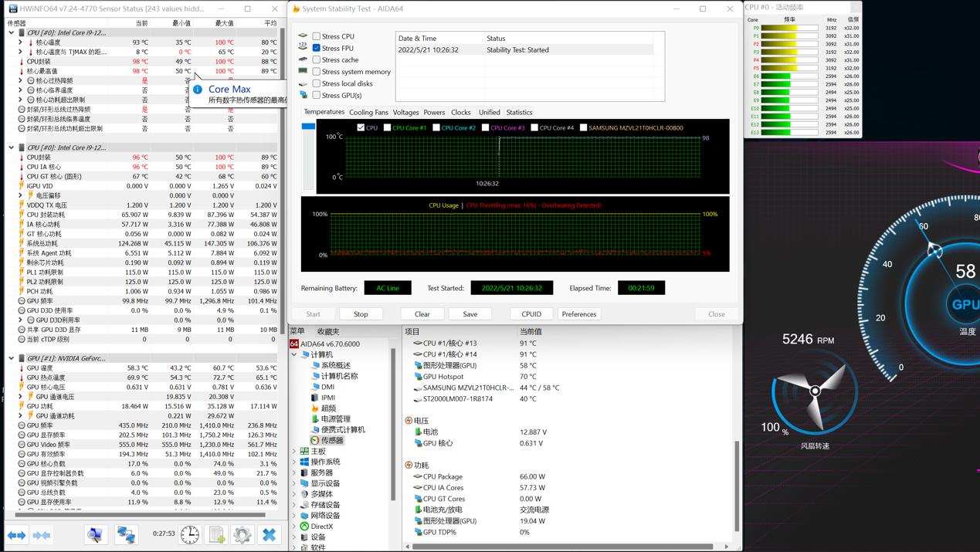This screenshot has height=552, width=980.
Task: Click 网络设备 item in AIDA64 tree
Action: [x=320, y=516]
